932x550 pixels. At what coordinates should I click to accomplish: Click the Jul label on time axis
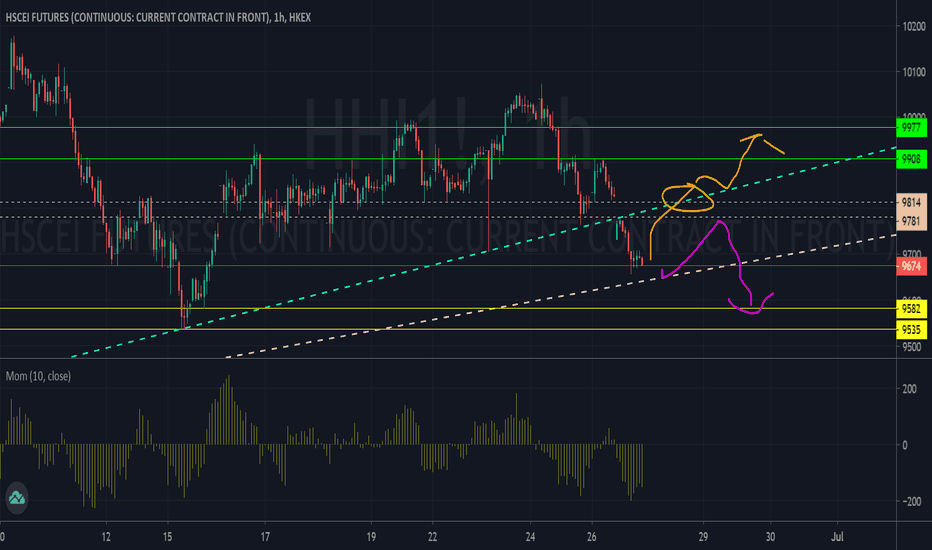[x=837, y=537]
